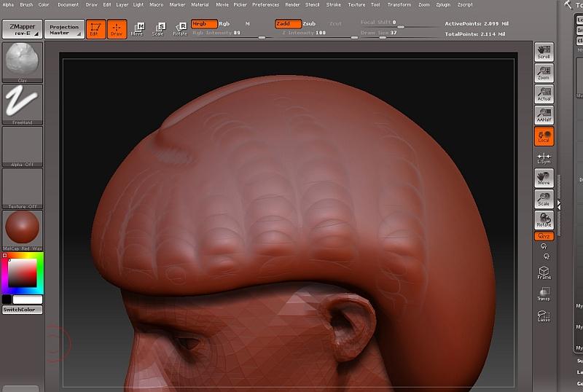Click the right-shelf Scale view icon
Viewport: 583px width, 392px height.
click(544, 200)
